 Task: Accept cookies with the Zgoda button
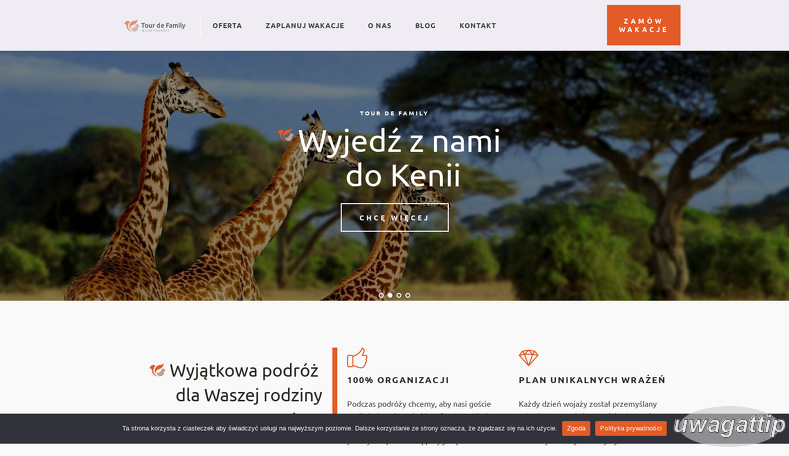[x=576, y=428]
